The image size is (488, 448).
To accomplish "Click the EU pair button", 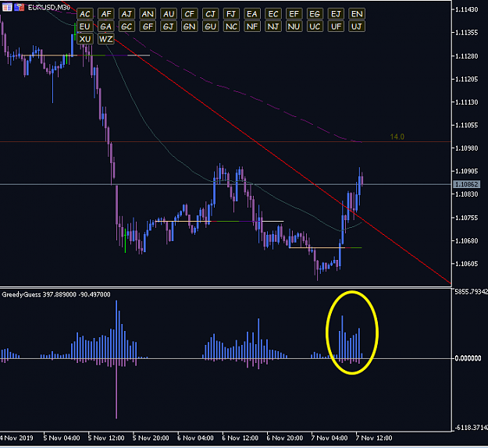I will tap(85, 27).
